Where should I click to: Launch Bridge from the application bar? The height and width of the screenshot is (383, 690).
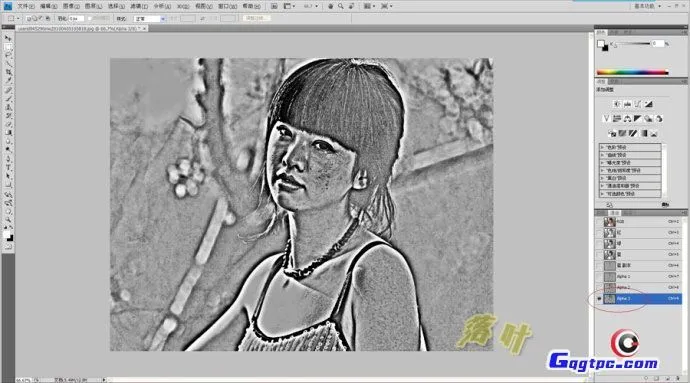pyautogui.click(x=274, y=6)
